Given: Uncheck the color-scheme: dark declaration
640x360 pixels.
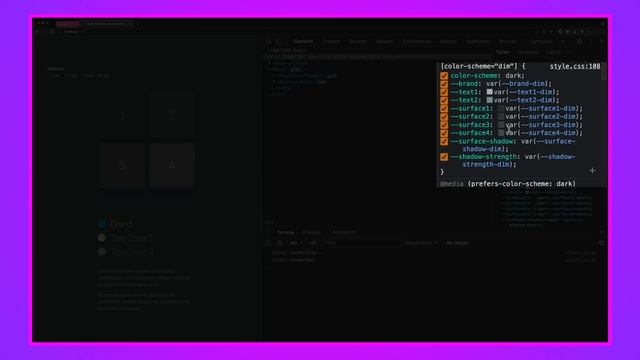Looking at the screenshot, I should click(x=444, y=76).
